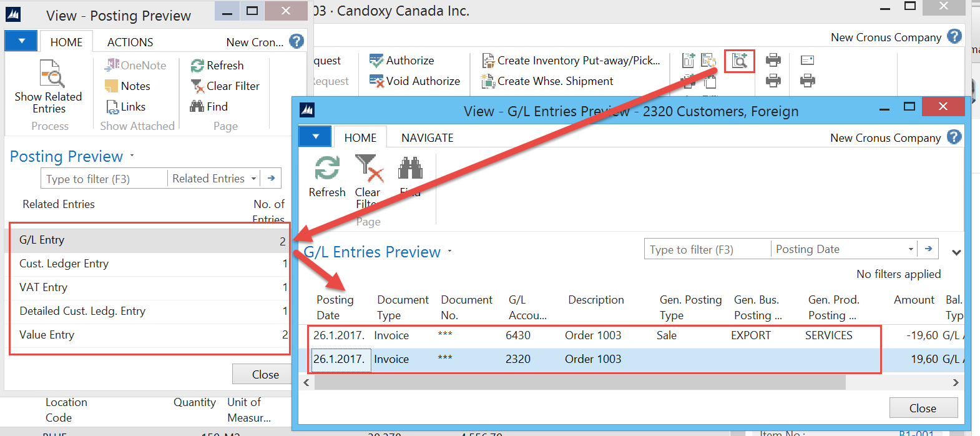
Task: Click the highlighted Preview Posting icon
Action: pyautogui.click(x=739, y=61)
